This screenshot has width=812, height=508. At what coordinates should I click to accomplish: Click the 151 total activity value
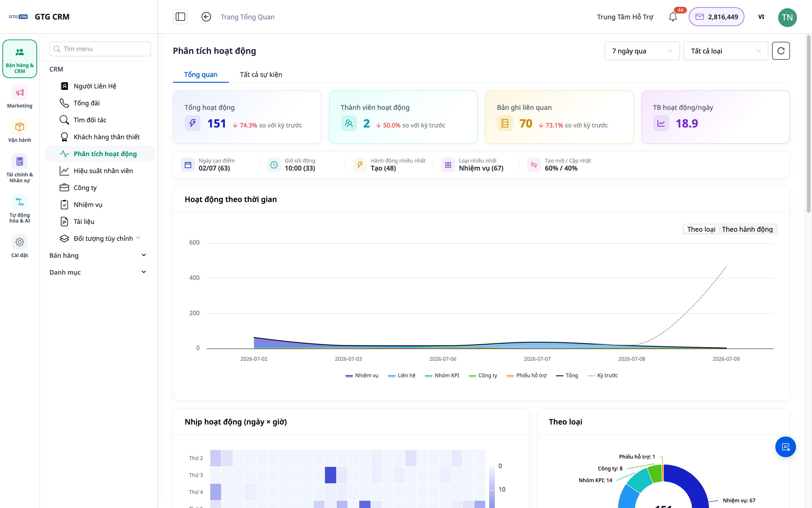tap(216, 124)
